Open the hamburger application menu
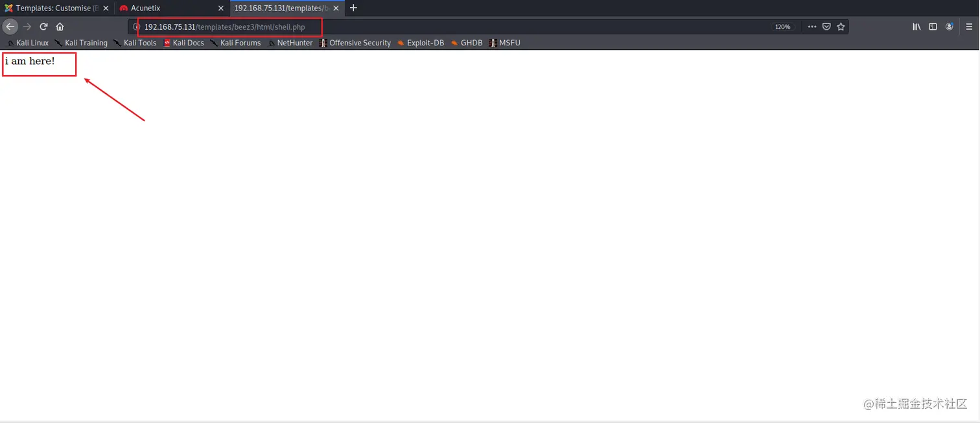This screenshot has width=980, height=423. (x=969, y=27)
